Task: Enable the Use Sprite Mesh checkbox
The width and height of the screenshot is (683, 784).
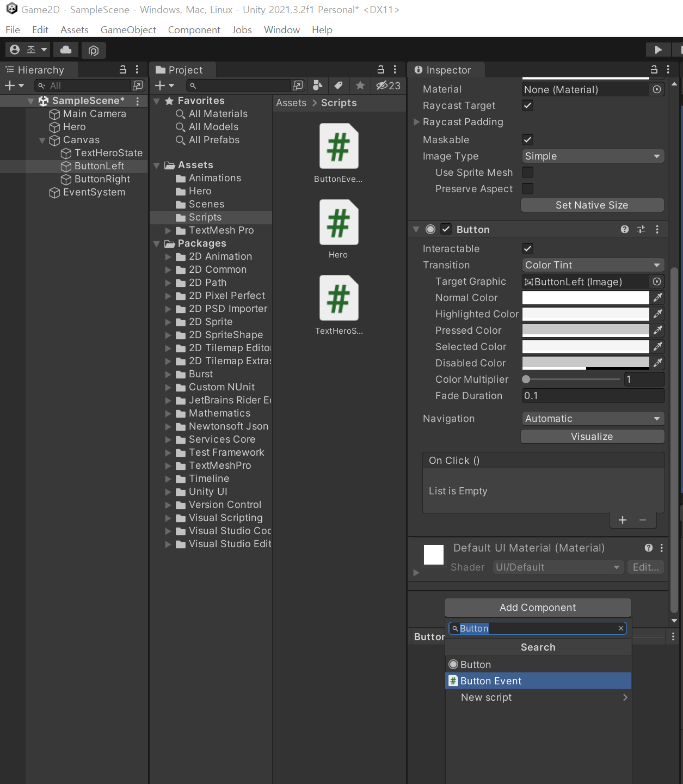Action: 527,173
